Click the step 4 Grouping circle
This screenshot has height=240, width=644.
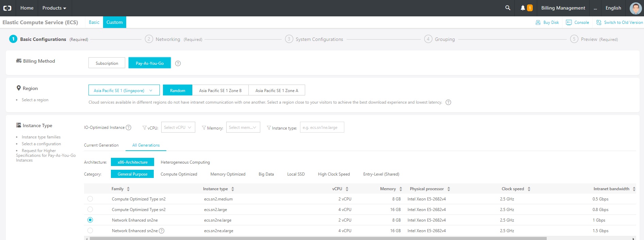[428, 39]
